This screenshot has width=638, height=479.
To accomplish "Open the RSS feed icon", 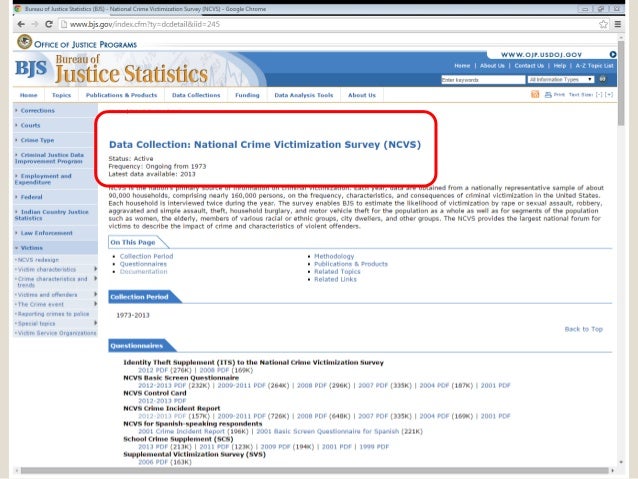I will click(535, 94).
